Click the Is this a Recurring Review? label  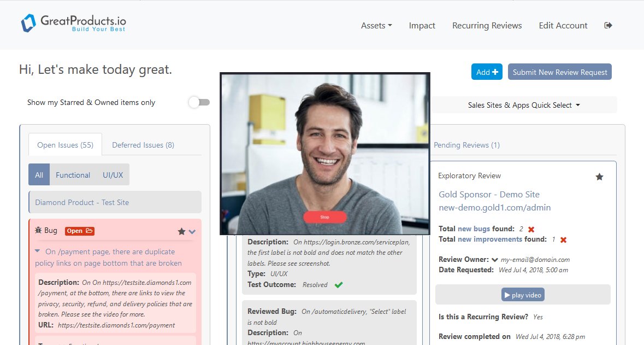[483, 317]
